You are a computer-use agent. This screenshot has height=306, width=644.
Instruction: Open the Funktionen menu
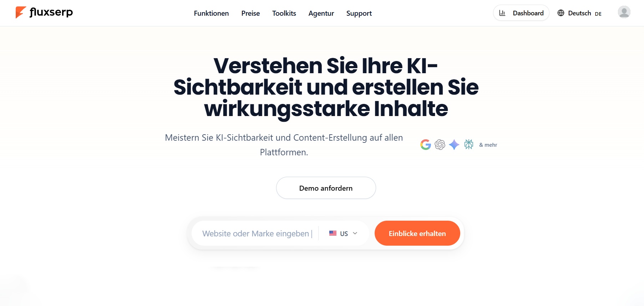(211, 13)
